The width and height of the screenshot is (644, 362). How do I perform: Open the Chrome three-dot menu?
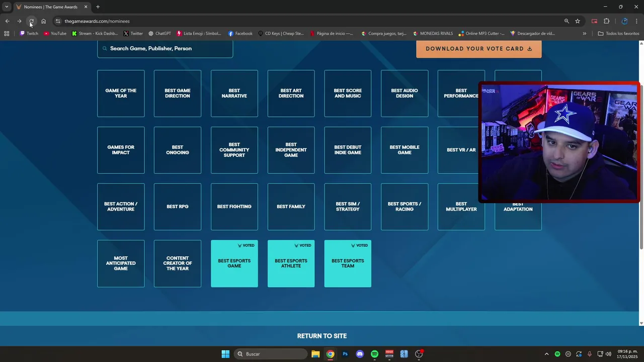(x=636, y=21)
